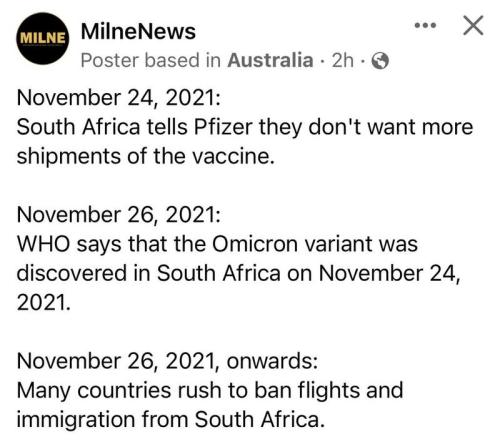
Task: Click the "Poster based in" label
Action: click(x=151, y=60)
